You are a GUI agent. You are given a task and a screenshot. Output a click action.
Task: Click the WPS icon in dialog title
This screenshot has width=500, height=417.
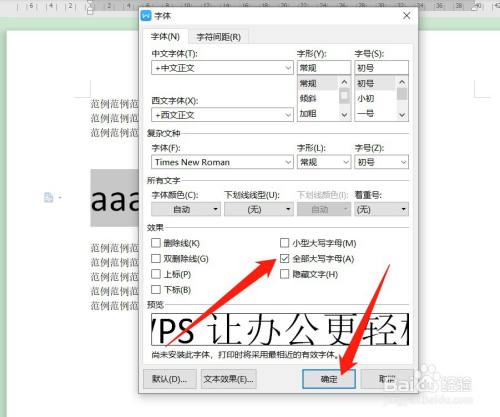(x=146, y=16)
